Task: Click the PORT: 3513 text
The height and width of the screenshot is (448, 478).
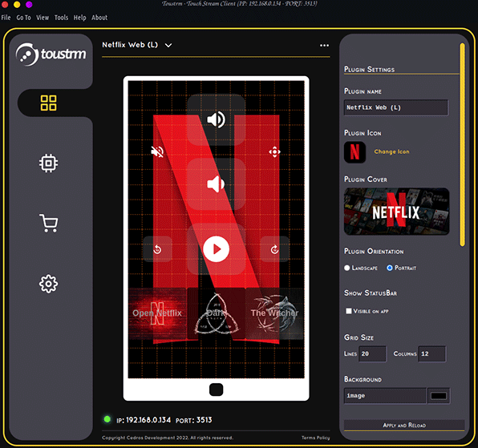Action: (193, 420)
